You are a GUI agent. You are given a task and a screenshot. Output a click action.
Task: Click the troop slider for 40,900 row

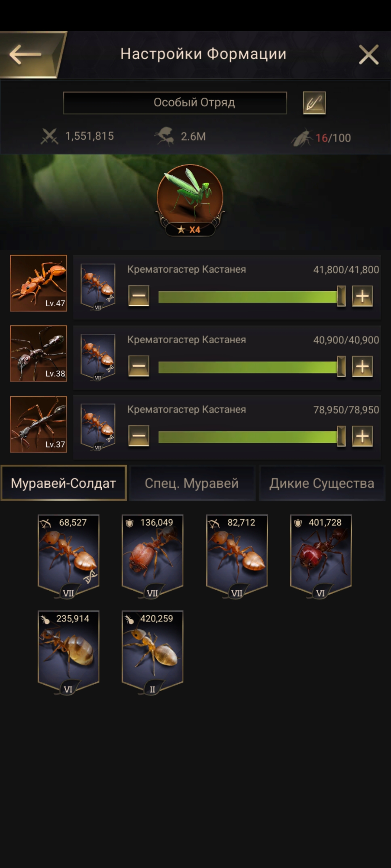[x=251, y=367]
